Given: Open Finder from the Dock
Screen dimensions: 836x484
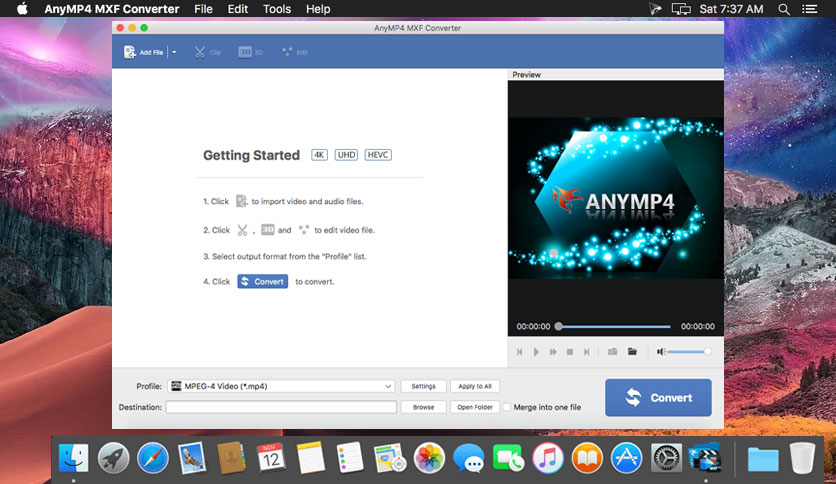Looking at the screenshot, I should [73, 457].
